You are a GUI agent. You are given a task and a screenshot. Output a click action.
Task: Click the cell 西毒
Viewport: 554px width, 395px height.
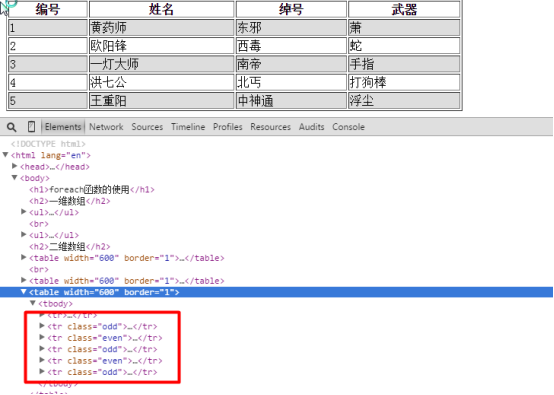point(291,46)
